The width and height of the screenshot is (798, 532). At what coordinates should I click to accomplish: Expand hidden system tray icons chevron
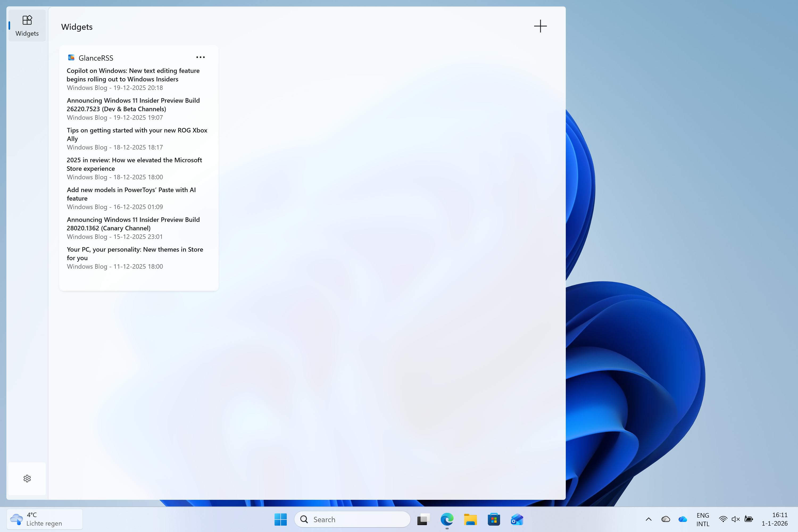coord(649,519)
